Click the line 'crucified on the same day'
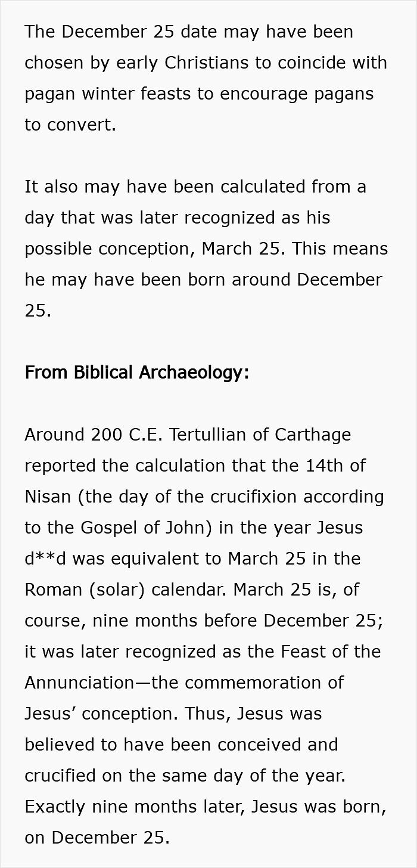 (x=185, y=776)
